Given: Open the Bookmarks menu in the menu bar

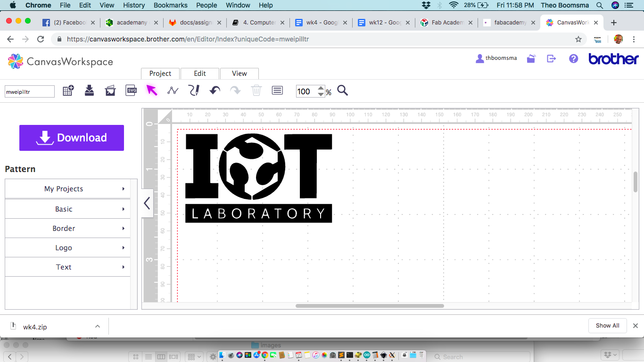Looking at the screenshot, I should [171, 5].
